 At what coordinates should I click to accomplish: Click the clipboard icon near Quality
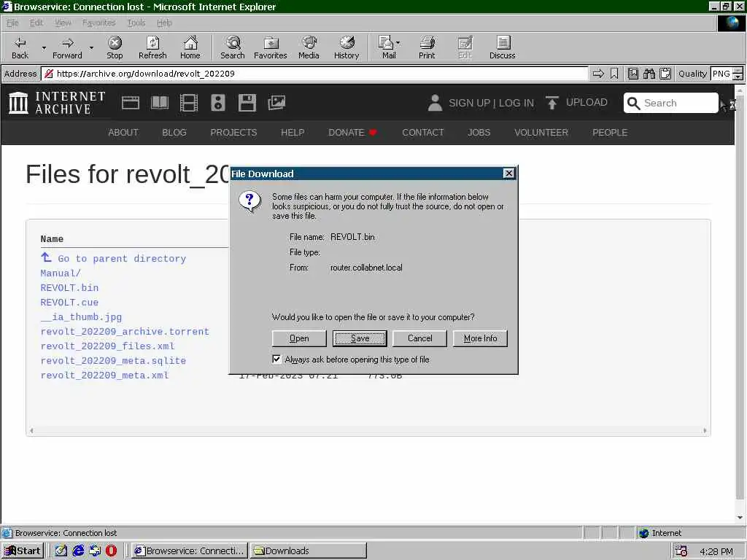665,74
